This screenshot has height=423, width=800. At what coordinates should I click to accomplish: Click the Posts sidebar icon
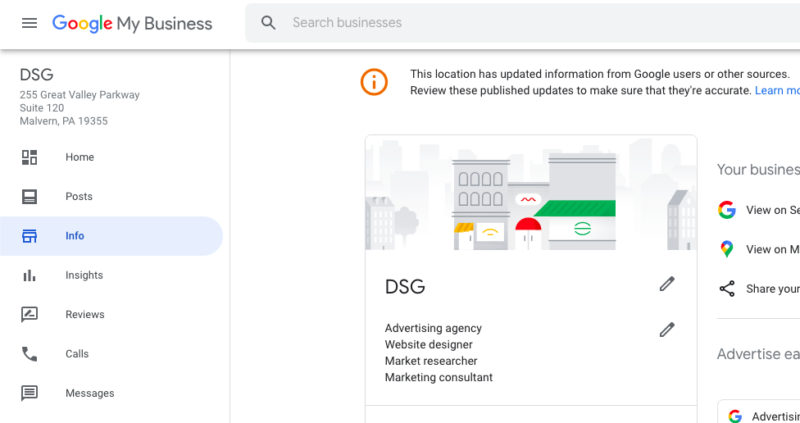(x=29, y=196)
